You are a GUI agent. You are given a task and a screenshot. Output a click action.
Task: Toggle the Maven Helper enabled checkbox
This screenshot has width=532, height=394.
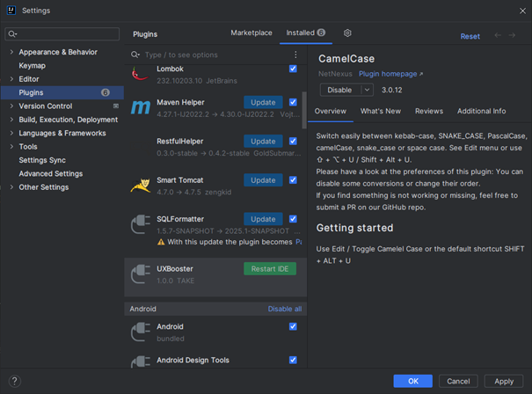click(293, 102)
